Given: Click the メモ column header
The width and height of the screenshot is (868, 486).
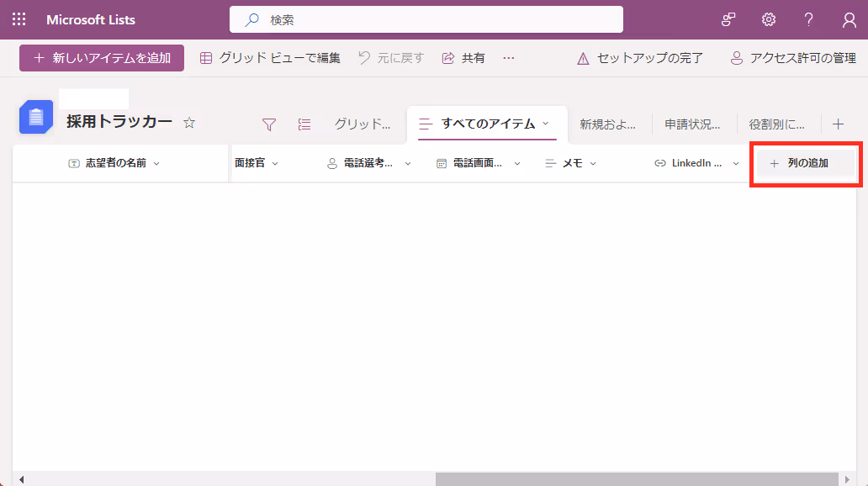Looking at the screenshot, I should pyautogui.click(x=573, y=163).
